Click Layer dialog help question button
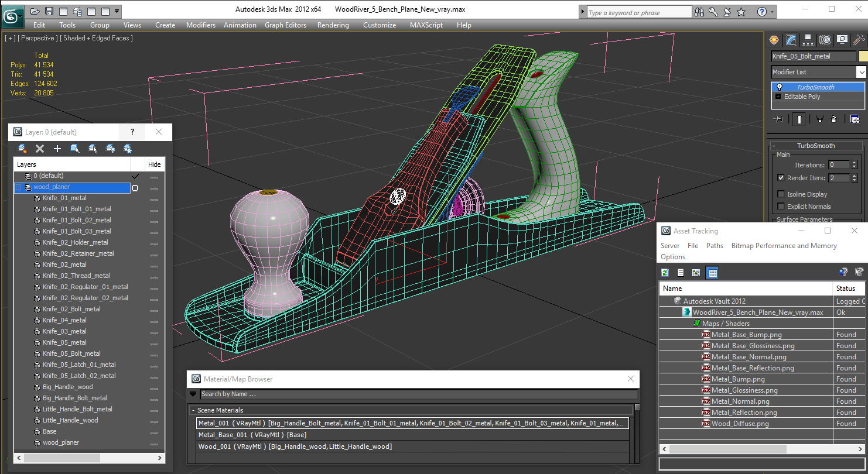Viewport: 868px width, 474px height. pos(132,132)
